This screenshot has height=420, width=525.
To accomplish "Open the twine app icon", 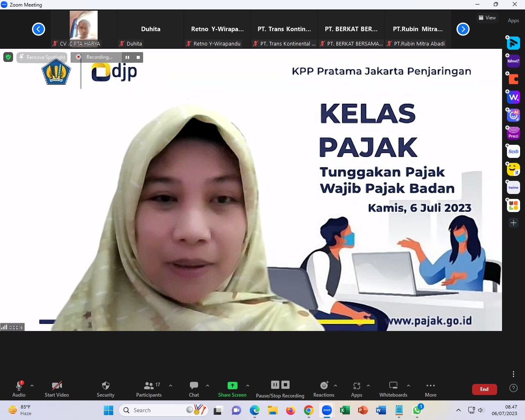I will click(514, 187).
